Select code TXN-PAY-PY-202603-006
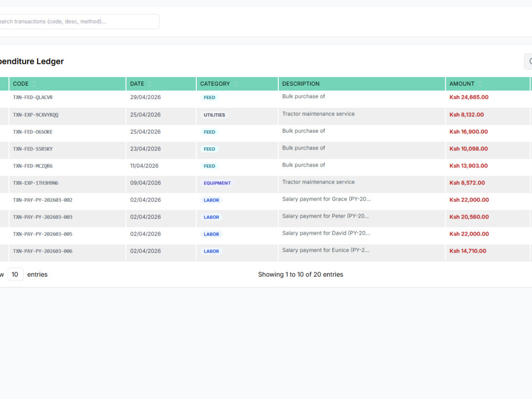The width and height of the screenshot is (532, 399). (x=43, y=251)
